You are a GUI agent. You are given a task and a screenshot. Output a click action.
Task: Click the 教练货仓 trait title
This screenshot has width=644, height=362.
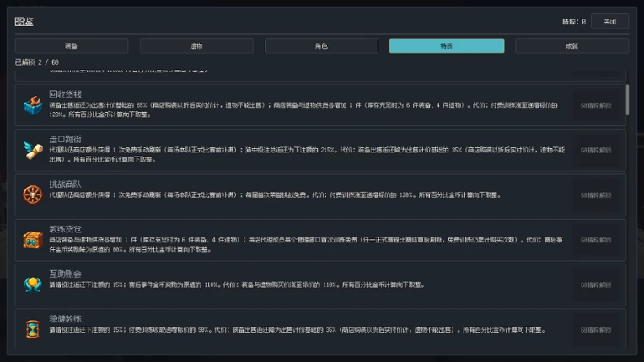[65, 229]
